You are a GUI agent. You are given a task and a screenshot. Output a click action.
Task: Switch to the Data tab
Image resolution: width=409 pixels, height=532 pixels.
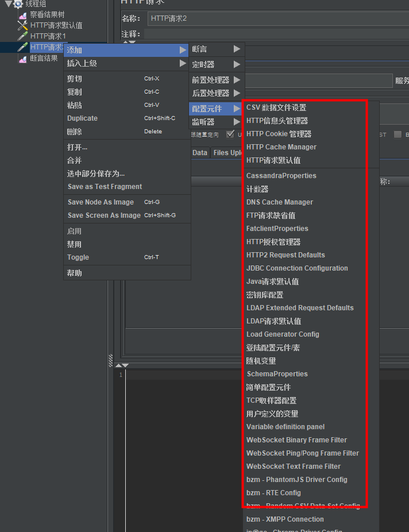pos(200,153)
